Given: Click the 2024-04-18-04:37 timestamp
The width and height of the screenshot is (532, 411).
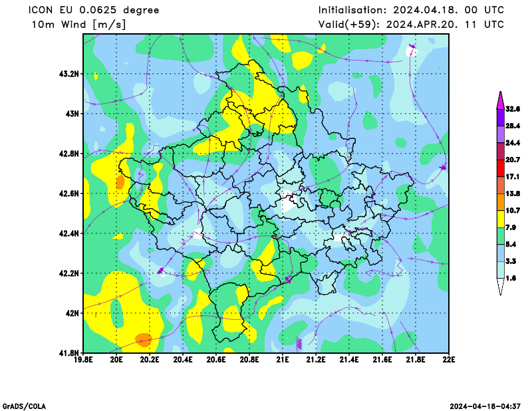Looking at the screenshot, I should (x=485, y=406).
